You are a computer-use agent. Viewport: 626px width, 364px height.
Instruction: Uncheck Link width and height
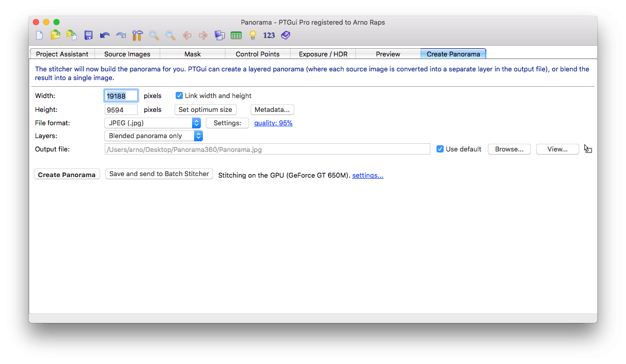[179, 95]
